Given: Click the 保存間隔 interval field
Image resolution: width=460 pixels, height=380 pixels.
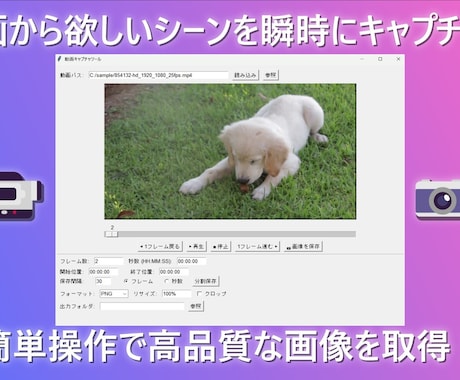Looking at the screenshot, I should 103,281.
